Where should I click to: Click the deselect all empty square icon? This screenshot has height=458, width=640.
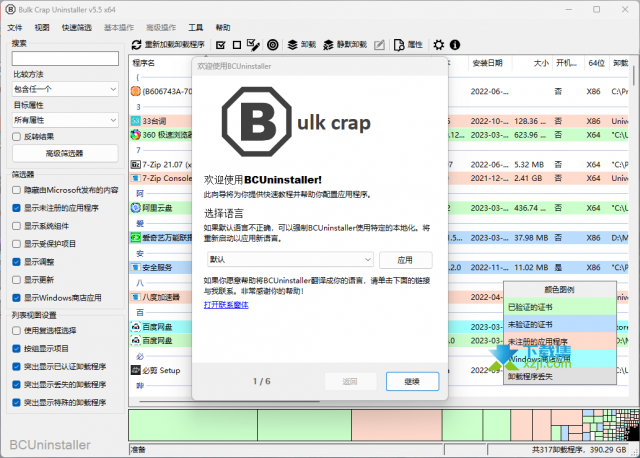pyautogui.click(x=237, y=44)
